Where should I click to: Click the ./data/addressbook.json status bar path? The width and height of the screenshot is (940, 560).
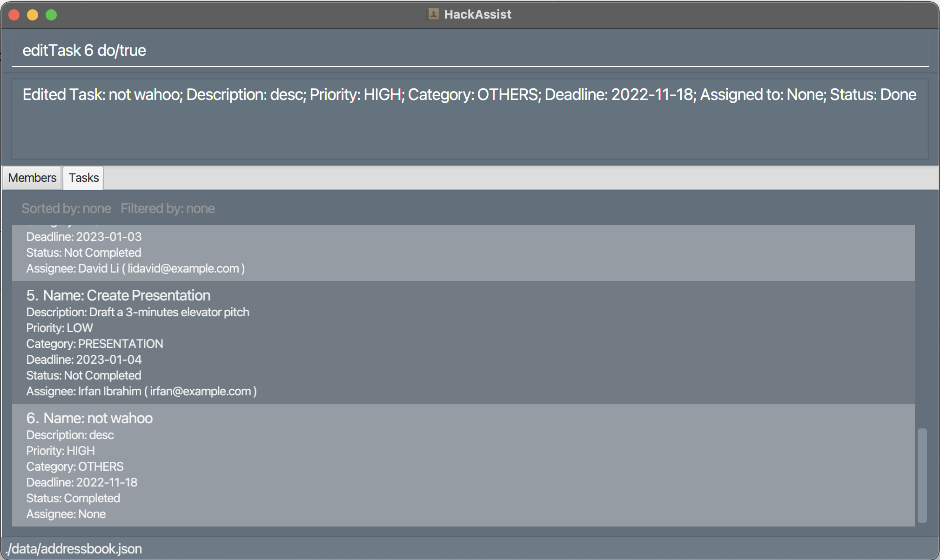74,549
